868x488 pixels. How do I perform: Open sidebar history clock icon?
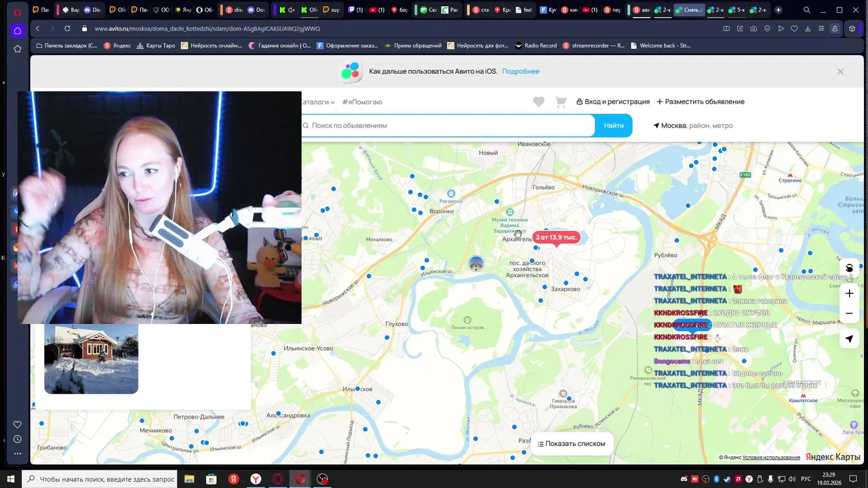[18, 439]
